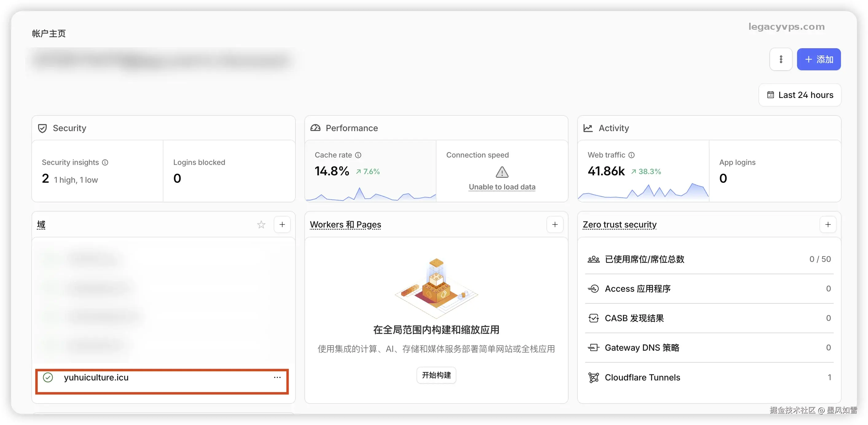The width and height of the screenshot is (868, 425).
Task: Click info icon next to Cache rate
Action: click(x=358, y=155)
